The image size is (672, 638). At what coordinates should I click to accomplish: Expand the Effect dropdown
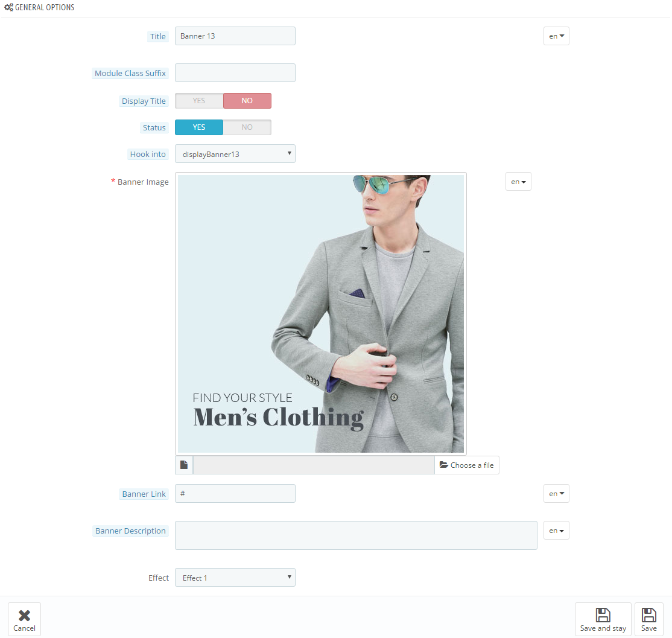click(x=235, y=578)
